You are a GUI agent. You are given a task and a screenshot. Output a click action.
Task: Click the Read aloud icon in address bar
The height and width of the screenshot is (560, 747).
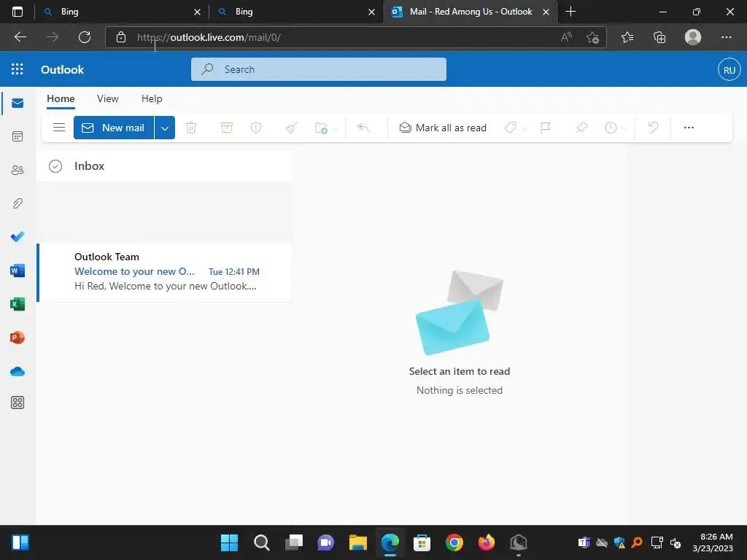pos(566,37)
